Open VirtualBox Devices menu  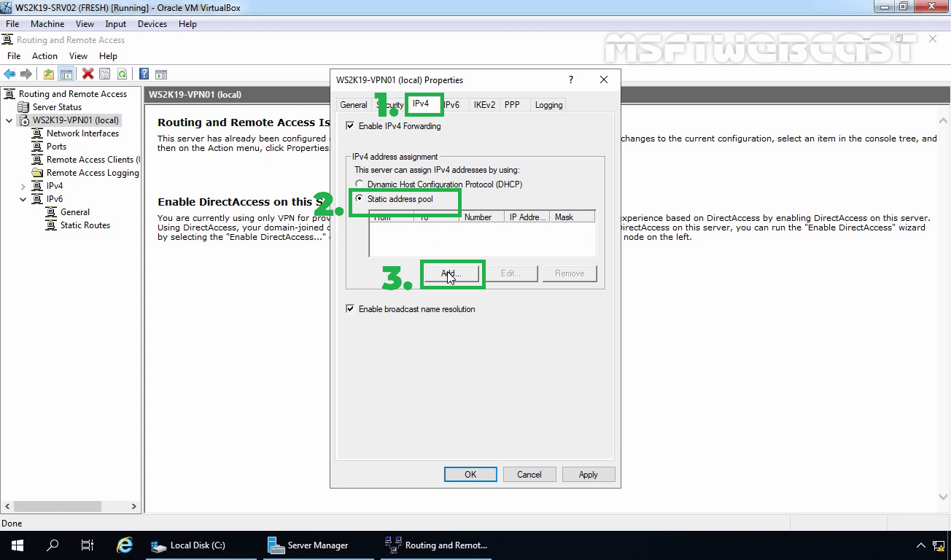click(152, 24)
